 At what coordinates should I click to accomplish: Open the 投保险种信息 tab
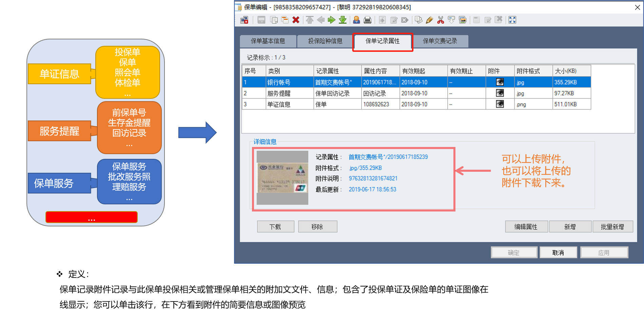tap(325, 41)
